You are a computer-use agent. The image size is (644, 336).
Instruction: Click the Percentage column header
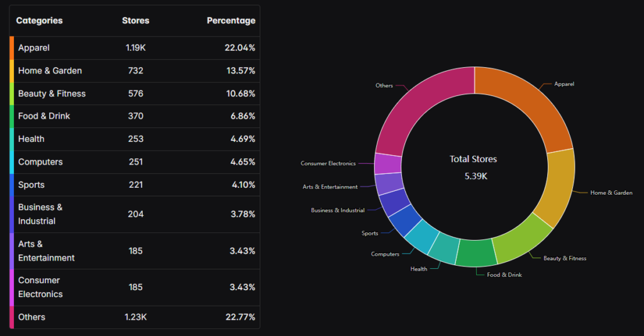[231, 21]
